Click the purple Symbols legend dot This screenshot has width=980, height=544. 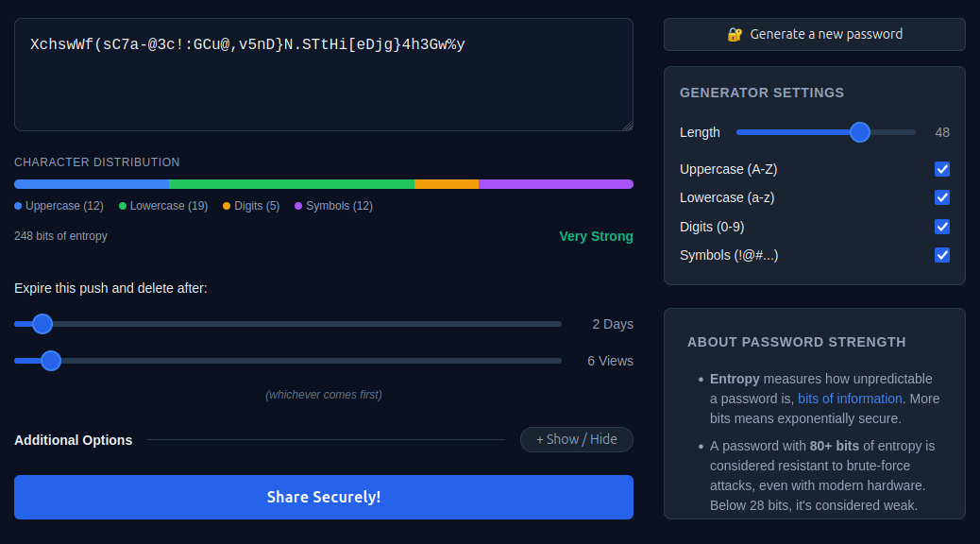298,206
